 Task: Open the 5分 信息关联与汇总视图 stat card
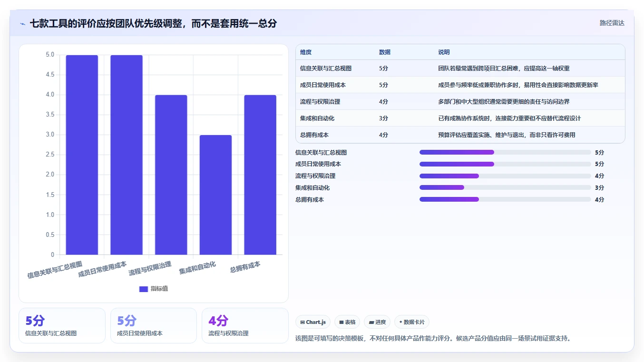click(62, 325)
